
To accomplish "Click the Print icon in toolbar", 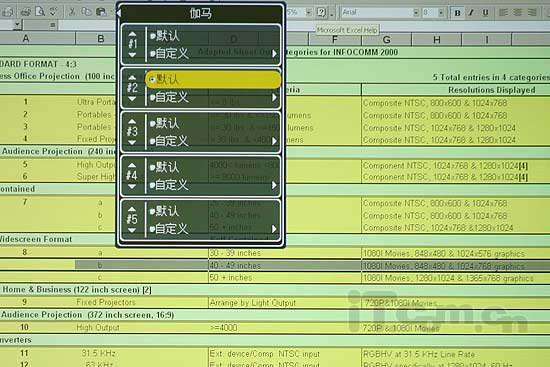I will pos(25,12).
